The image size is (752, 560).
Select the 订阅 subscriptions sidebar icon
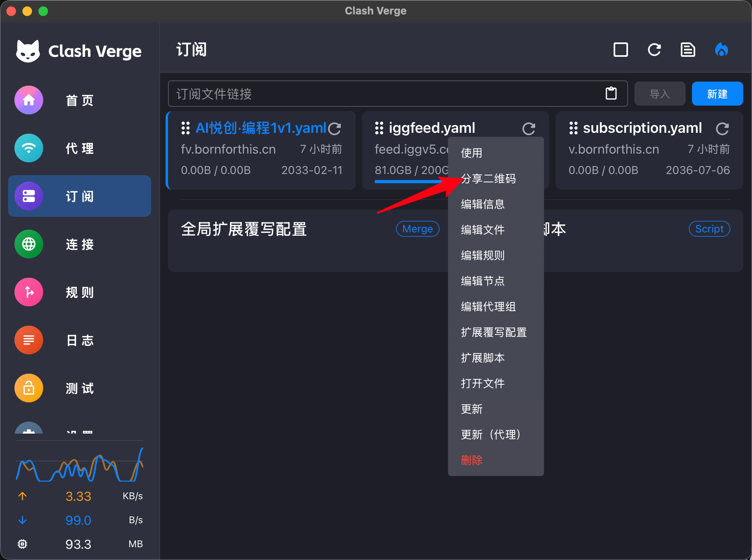pyautogui.click(x=29, y=196)
